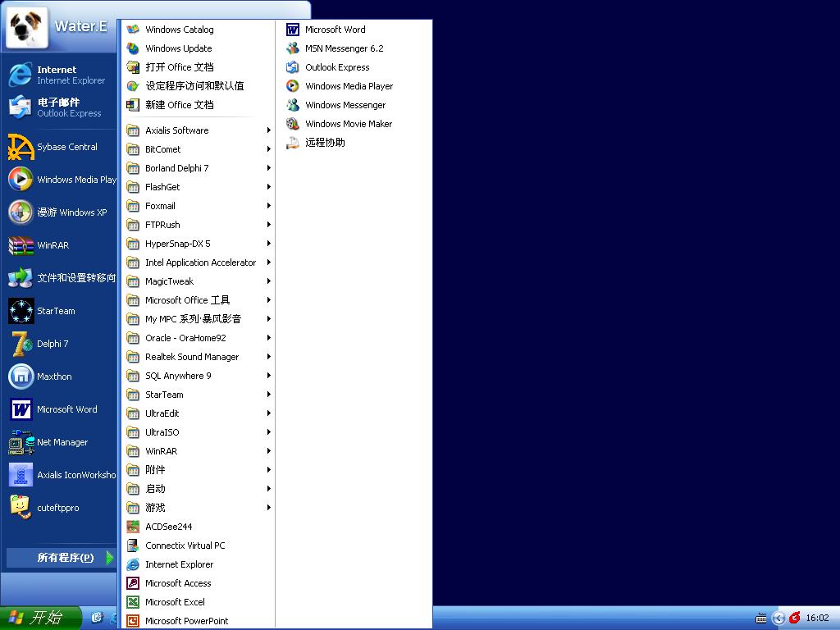Screen dimensions: 840x630
Task: Expand the Oracle - OraHome92 submenu arrow
Action: pyautogui.click(x=268, y=338)
